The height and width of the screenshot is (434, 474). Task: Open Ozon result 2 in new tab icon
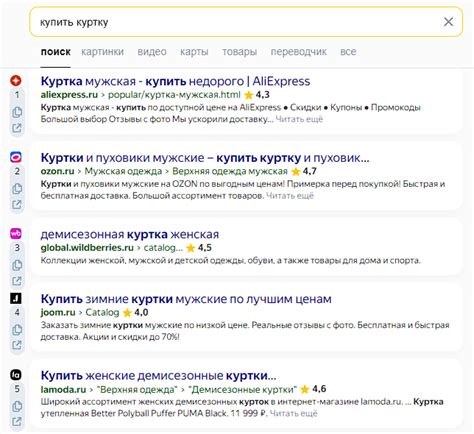(x=17, y=204)
